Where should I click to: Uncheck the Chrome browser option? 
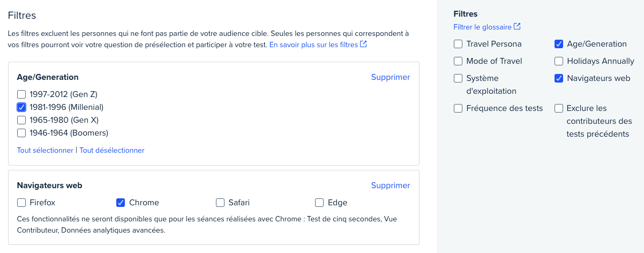(121, 203)
